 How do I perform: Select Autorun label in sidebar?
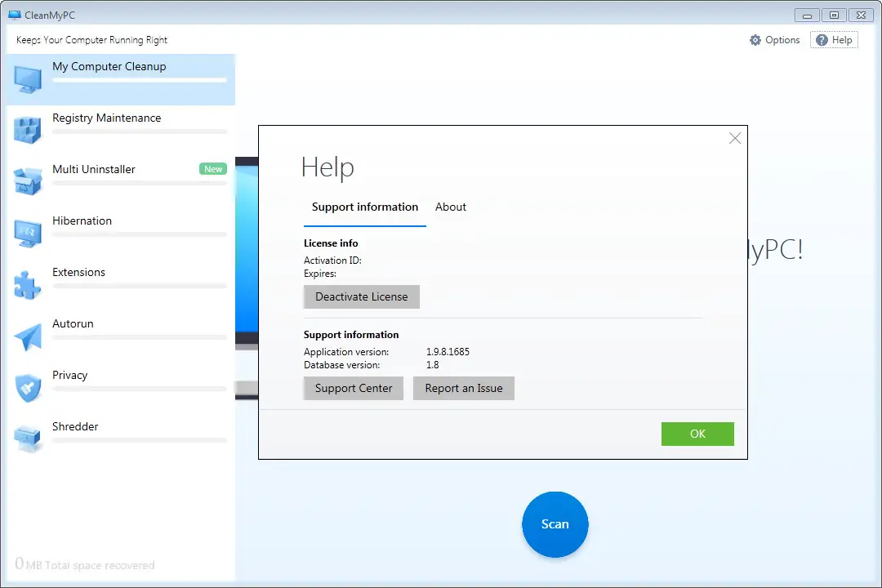[73, 324]
